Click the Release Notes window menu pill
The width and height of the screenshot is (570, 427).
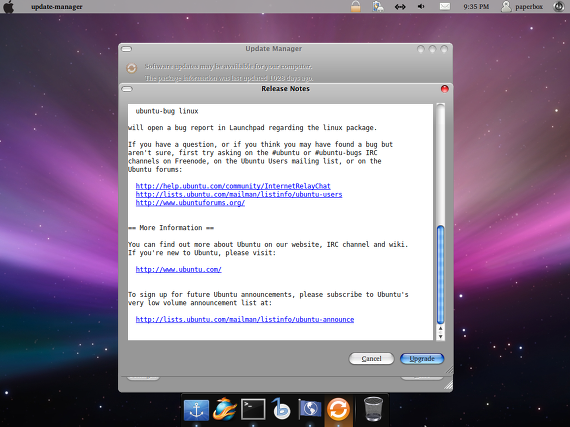(127, 89)
